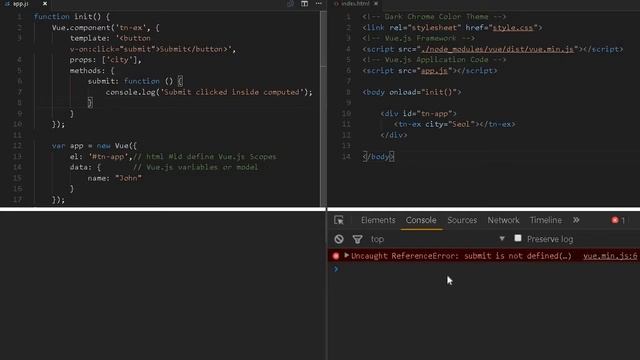Click the tn-ex city="Seol" line
640x360 pixels.
pyautogui.click(x=454, y=124)
